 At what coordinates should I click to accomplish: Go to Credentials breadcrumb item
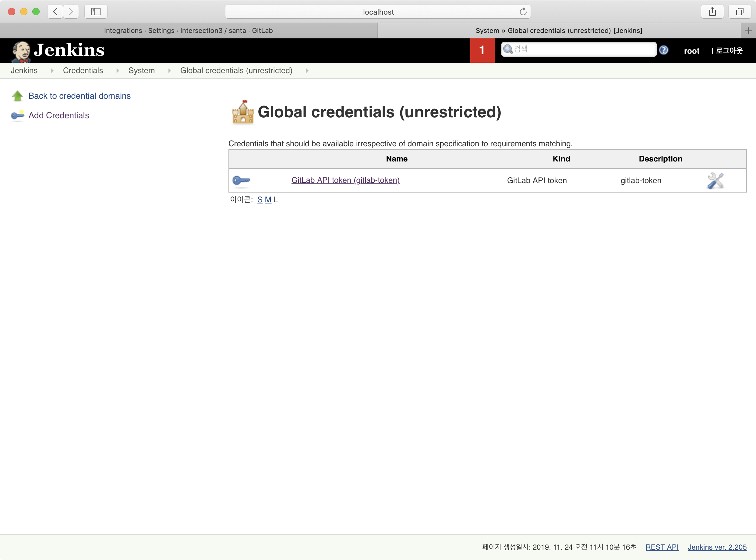pos(83,70)
